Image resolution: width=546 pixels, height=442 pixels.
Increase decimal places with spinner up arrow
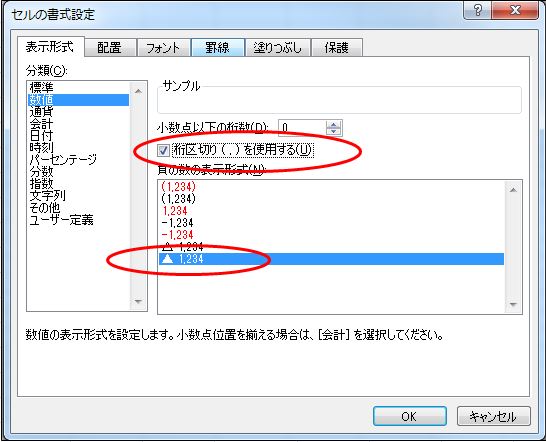coord(334,125)
